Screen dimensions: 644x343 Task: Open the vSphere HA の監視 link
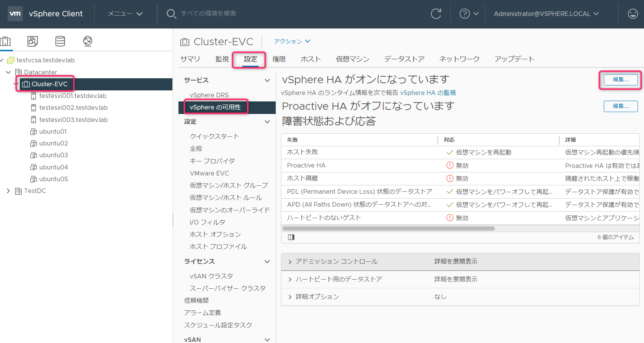(x=428, y=93)
